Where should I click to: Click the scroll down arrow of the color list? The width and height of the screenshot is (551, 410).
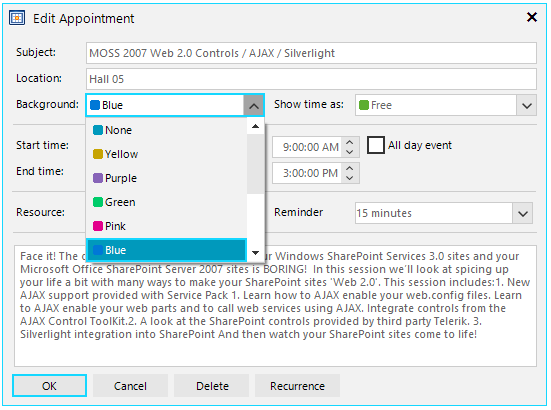coord(255,253)
